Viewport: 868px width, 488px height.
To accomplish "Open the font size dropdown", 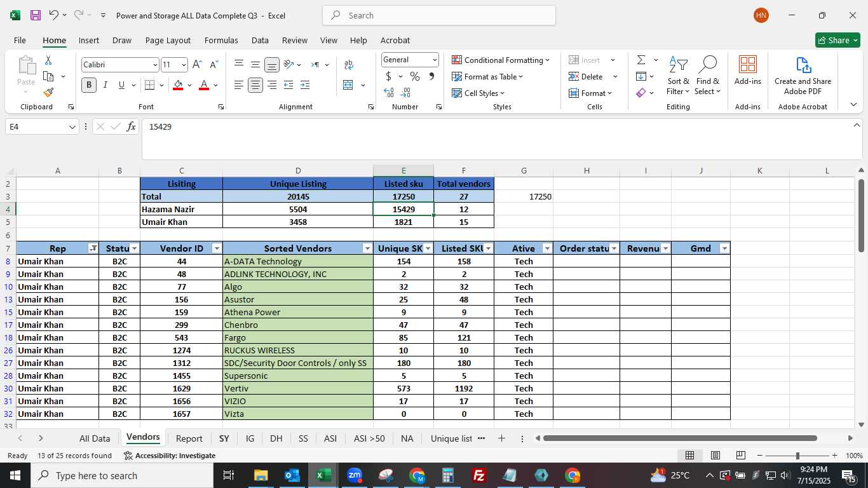I will [x=184, y=65].
